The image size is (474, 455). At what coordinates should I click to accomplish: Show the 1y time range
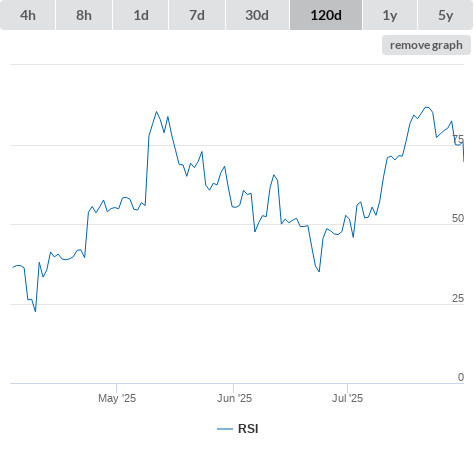click(390, 15)
